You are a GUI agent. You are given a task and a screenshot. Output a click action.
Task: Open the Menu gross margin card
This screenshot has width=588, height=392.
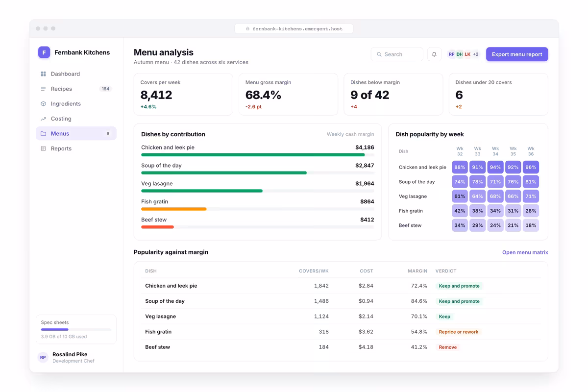pos(288,95)
